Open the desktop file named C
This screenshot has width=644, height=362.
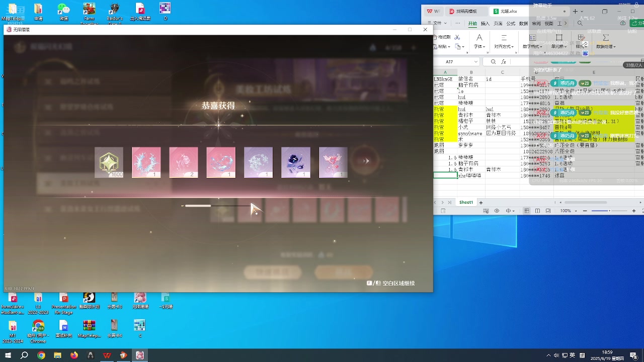tap(140, 329)
